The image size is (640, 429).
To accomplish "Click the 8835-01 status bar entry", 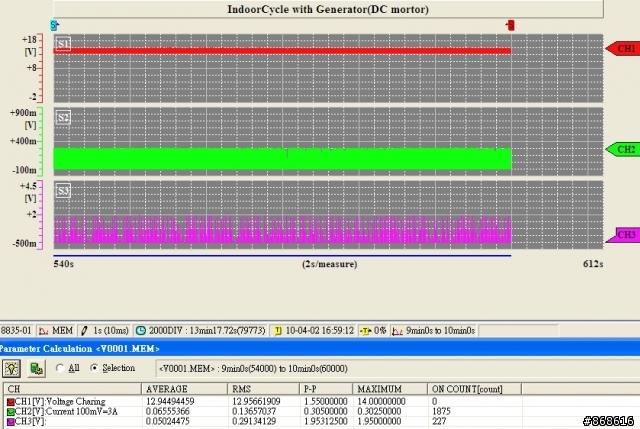I will [x=16, y=331].
